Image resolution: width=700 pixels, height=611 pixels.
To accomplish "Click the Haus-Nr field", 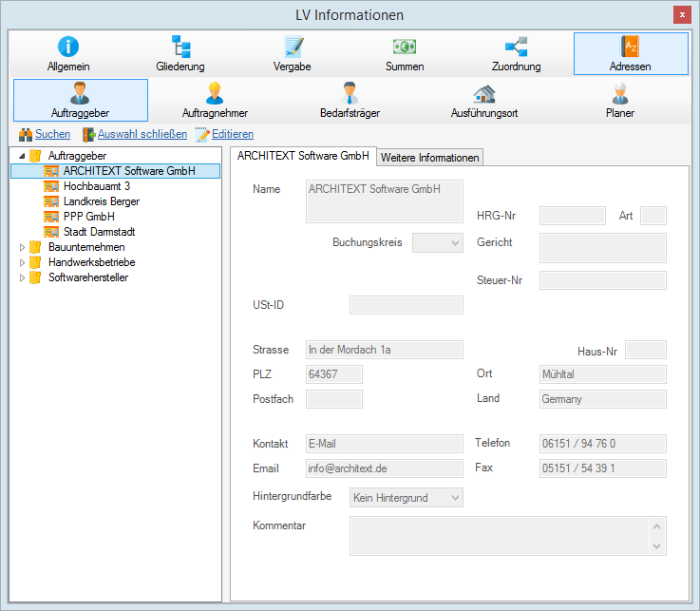I will pos(646,350).
